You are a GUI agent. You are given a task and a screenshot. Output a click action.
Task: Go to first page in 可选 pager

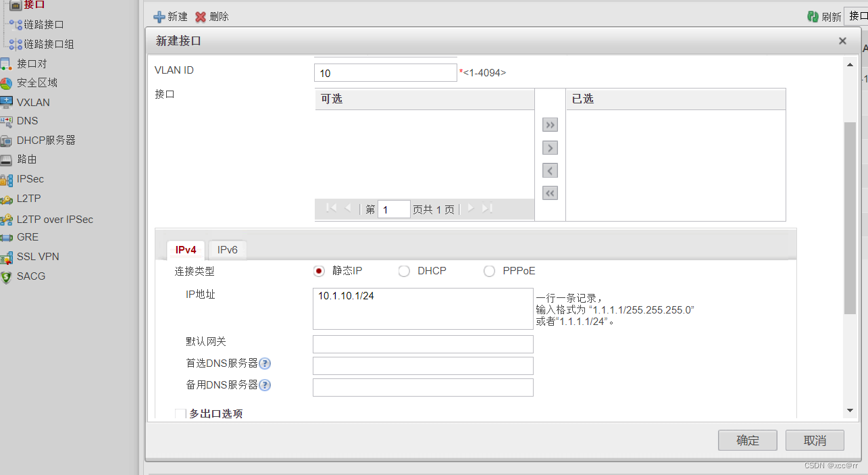(331, 208)
